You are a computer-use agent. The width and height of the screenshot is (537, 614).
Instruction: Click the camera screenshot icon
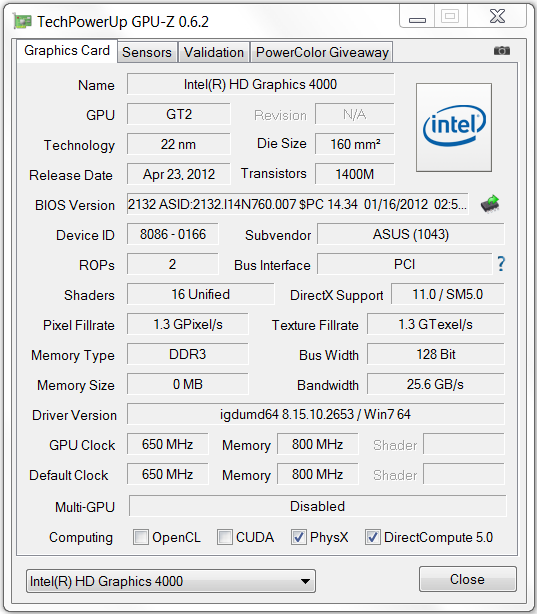(502, 51)
